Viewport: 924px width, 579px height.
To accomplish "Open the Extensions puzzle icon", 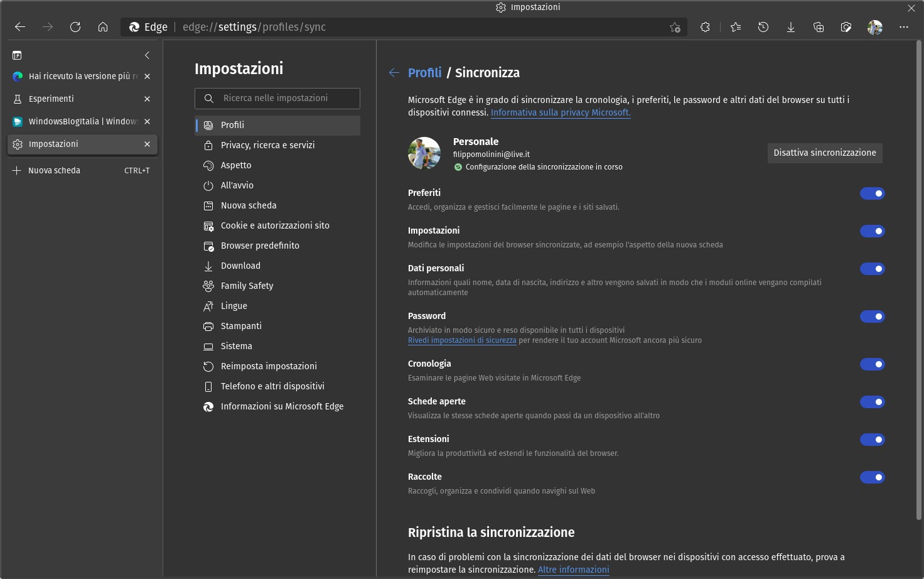I will point(706,27).
